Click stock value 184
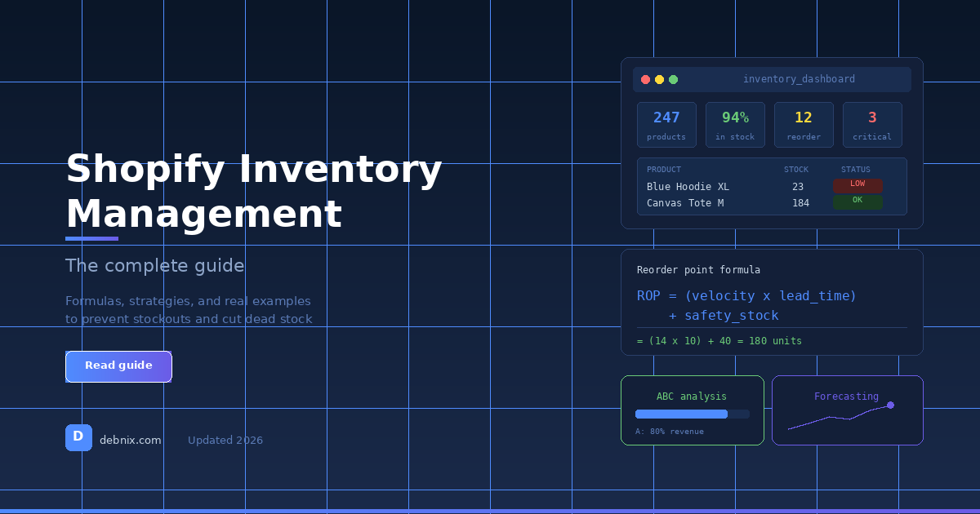The height and width of the screenshot is (514, 980). (800, 203)
